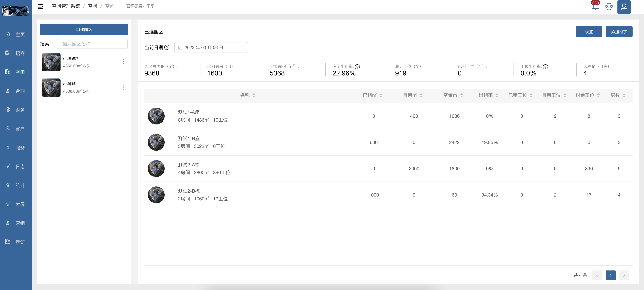Image resolution: width=644 pixels, height=290 pixels.
Task: Open the 主页 menu item
Action: (x=16, y=34)
